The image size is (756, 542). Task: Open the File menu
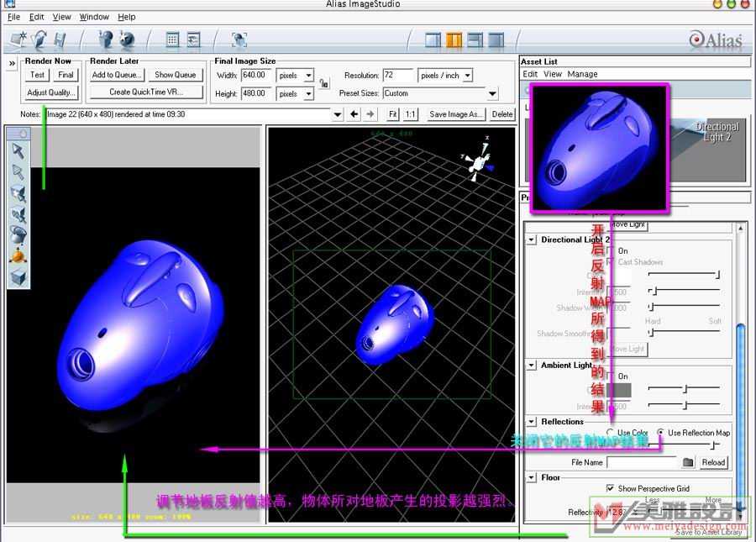[14, 17]
